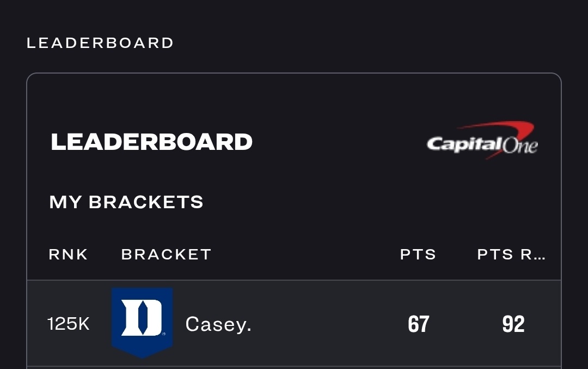
Task: Click the BRACKET column header
Action: 166,255
